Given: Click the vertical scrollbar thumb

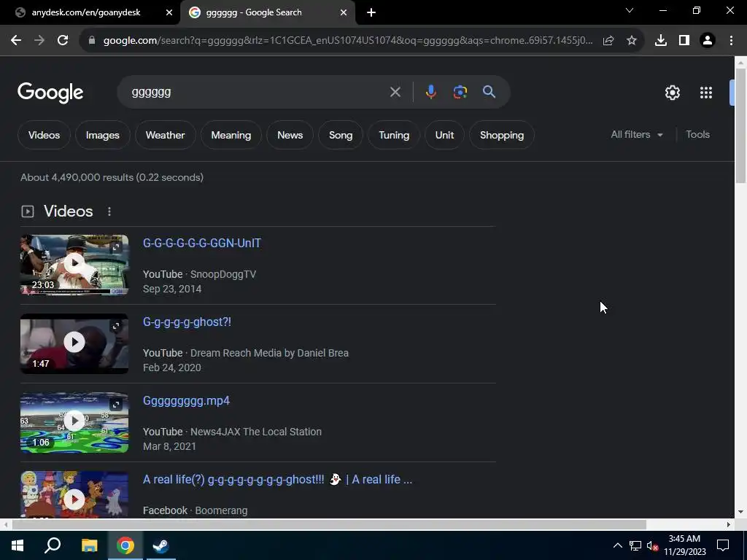Looking at the screenshot, I should (x=740, y=125).
